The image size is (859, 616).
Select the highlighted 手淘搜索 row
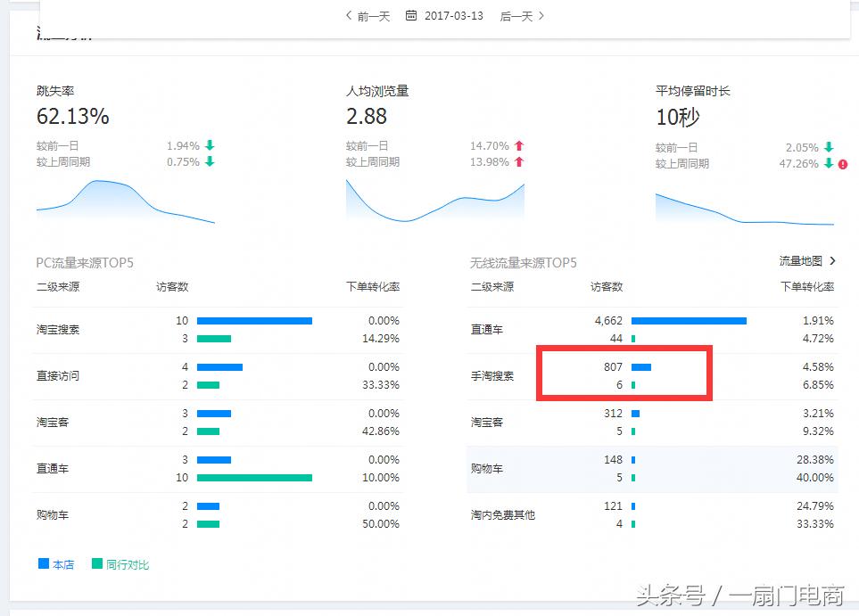[624, 374]
